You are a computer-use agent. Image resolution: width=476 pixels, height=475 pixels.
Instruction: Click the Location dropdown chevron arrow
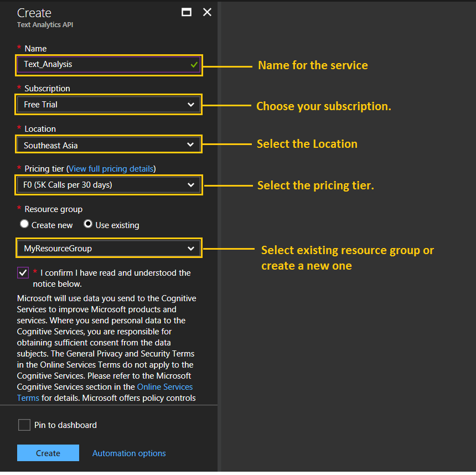[190, 144]
